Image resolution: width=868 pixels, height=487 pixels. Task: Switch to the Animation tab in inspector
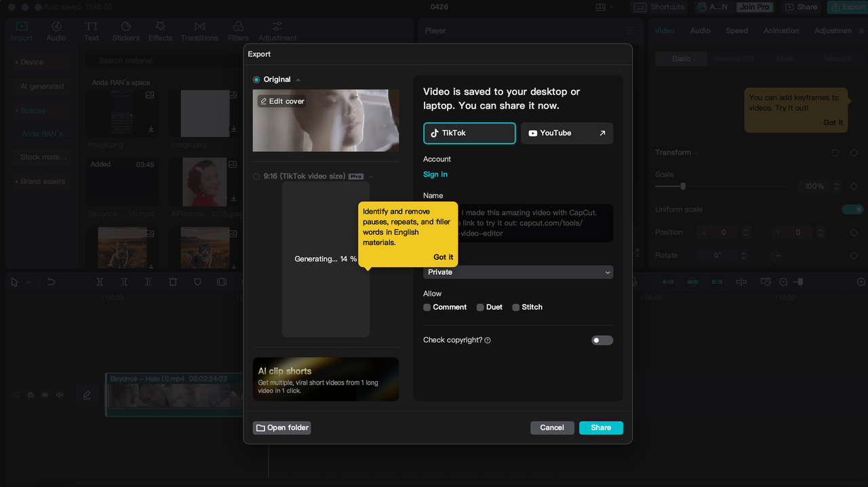[x=781, y=31]
